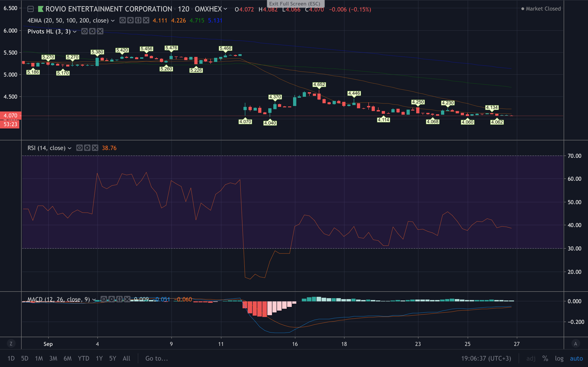View 4EMA source code braces icon

pyautogui.click(x=138, y=20)
